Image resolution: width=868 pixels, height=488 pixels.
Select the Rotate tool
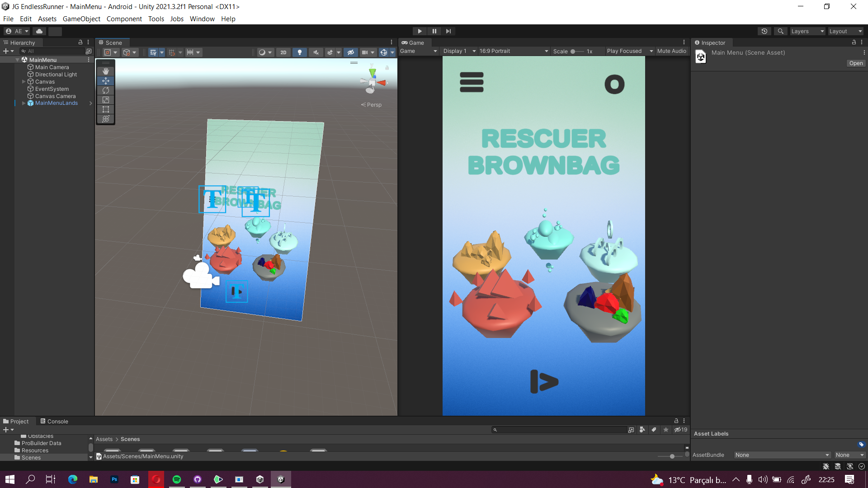tap(106, 90)
